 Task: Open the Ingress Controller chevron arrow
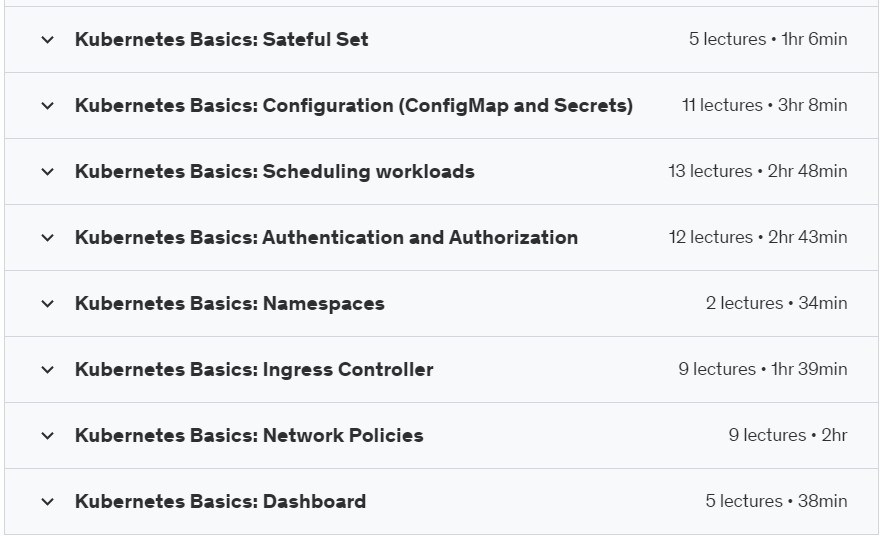click(48, 370)
